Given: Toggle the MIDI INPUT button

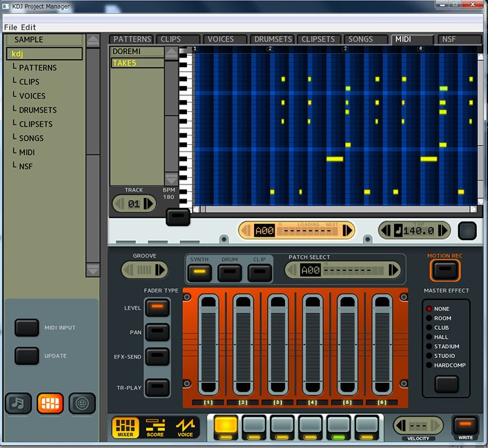Looking at the screenshot, I should point(27,327).
